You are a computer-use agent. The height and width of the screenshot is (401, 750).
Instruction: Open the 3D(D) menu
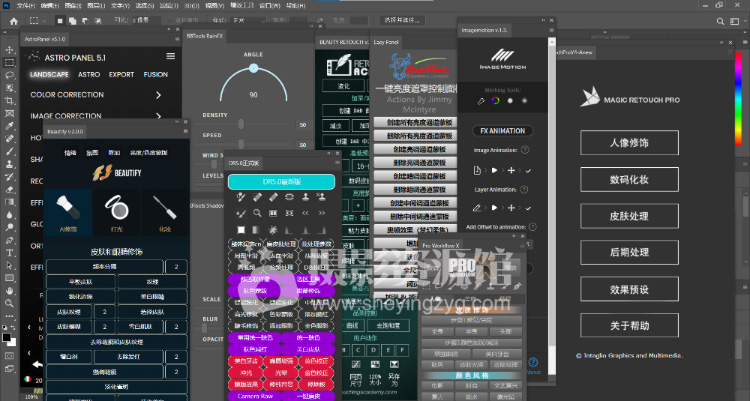(192, 5)
